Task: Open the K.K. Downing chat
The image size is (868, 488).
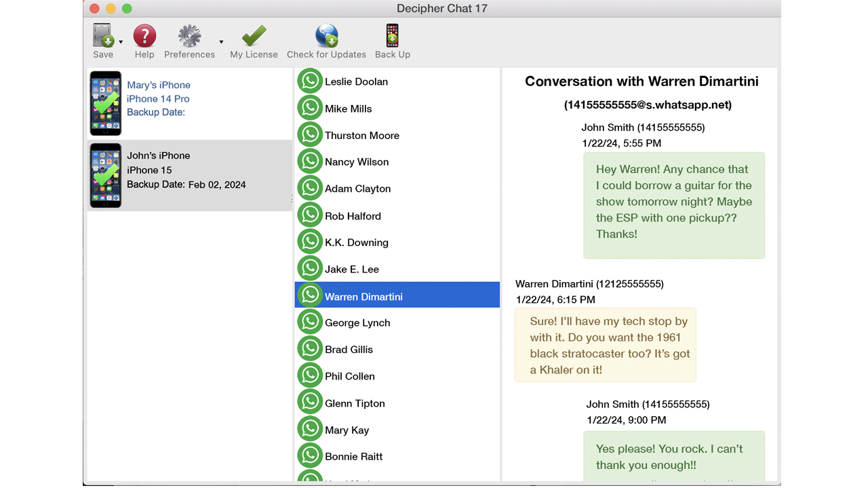Action: 357,242
